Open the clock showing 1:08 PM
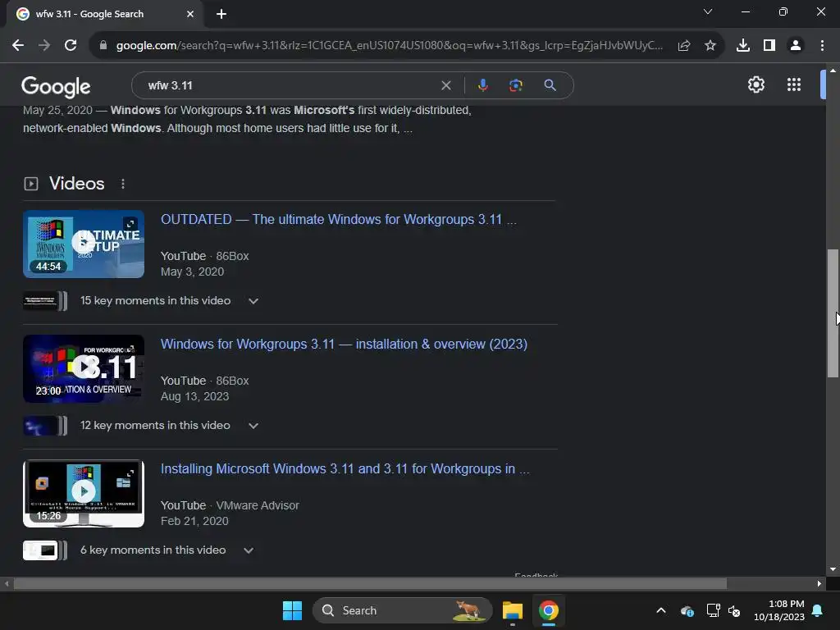Viewport: 840px width, 630px height. (x=779, y=610)
